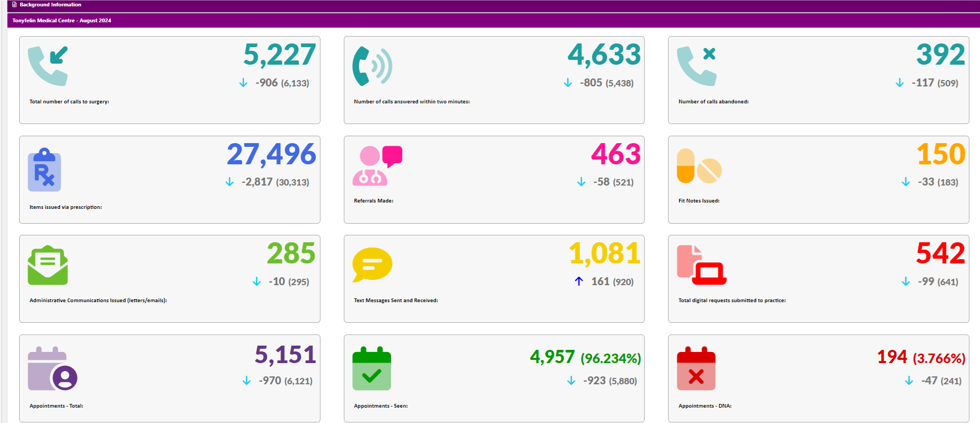Click previous digital requests figure (641)
This screenshot has width=980, height=423.
click(x=948, y=282)
